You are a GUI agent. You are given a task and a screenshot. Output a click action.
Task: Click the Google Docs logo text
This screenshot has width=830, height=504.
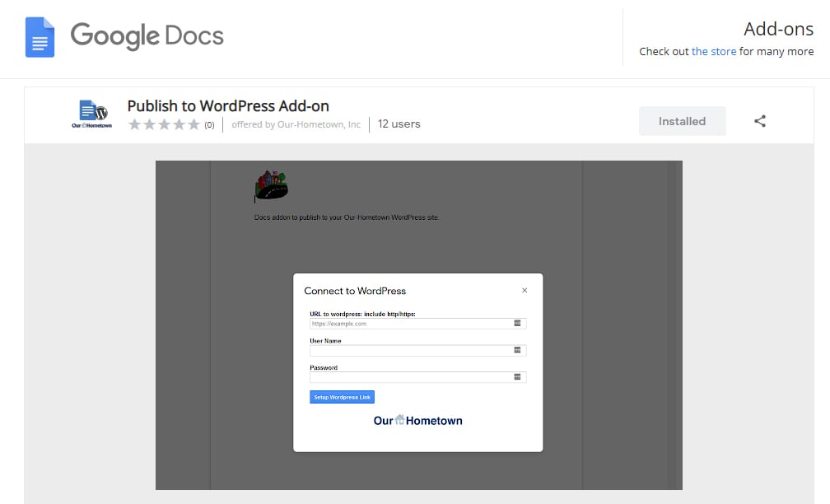coord(147,36)
